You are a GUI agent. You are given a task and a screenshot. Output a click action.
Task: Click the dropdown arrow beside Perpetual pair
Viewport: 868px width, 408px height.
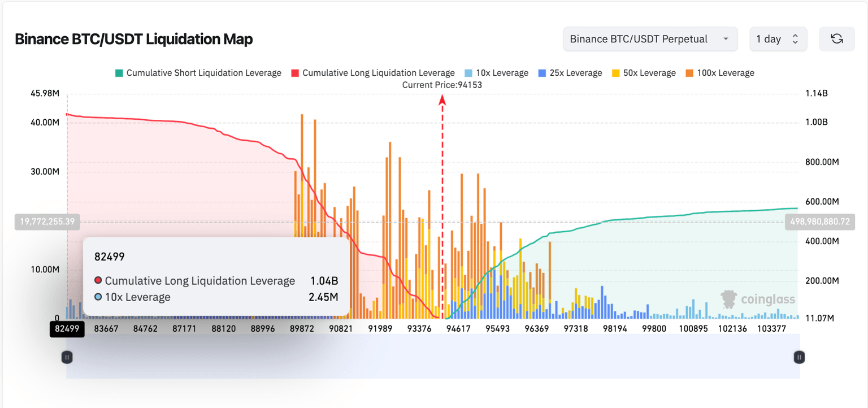tap(726, 39)
